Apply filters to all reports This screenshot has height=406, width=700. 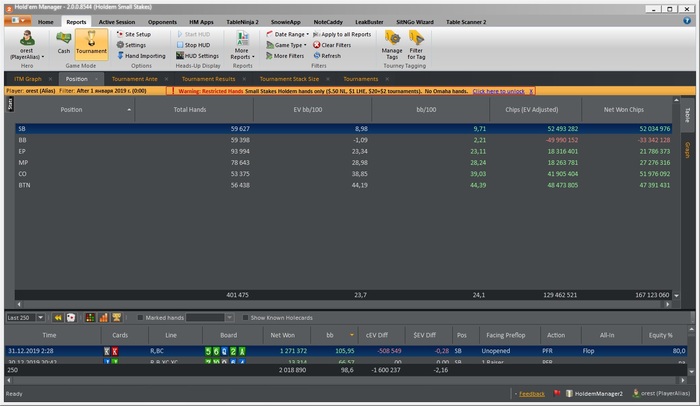342,34
